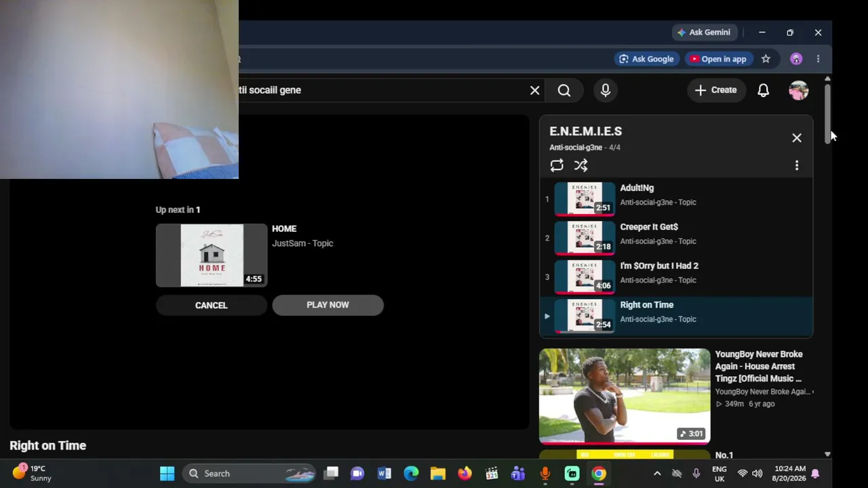Viewport: 868px width, 488px height.
Task: Bookmark this page with the star icon
Action: pos(766,59)
